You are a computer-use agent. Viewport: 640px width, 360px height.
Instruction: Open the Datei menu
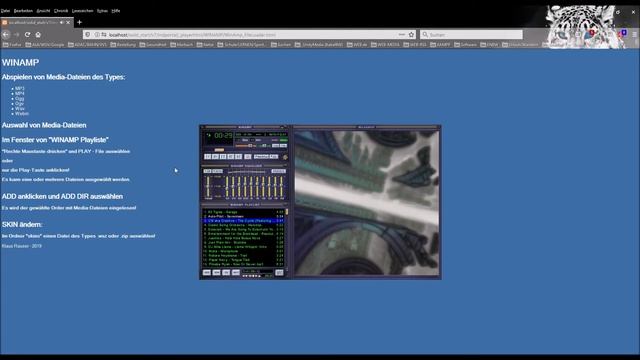[5, 11]
